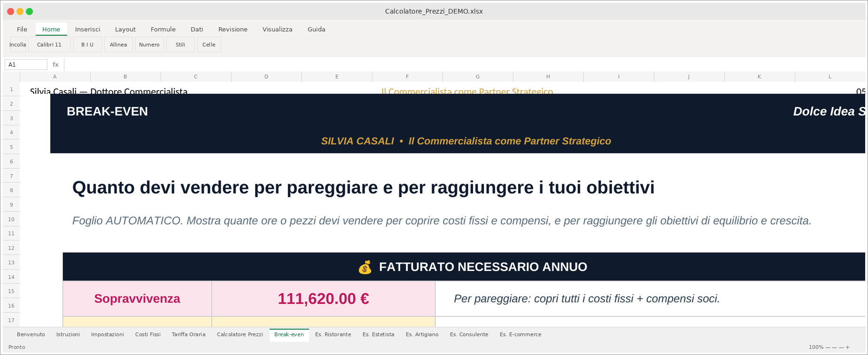Select column J header
The width and height of the screenshot is (868, 355).
point(689,77)
